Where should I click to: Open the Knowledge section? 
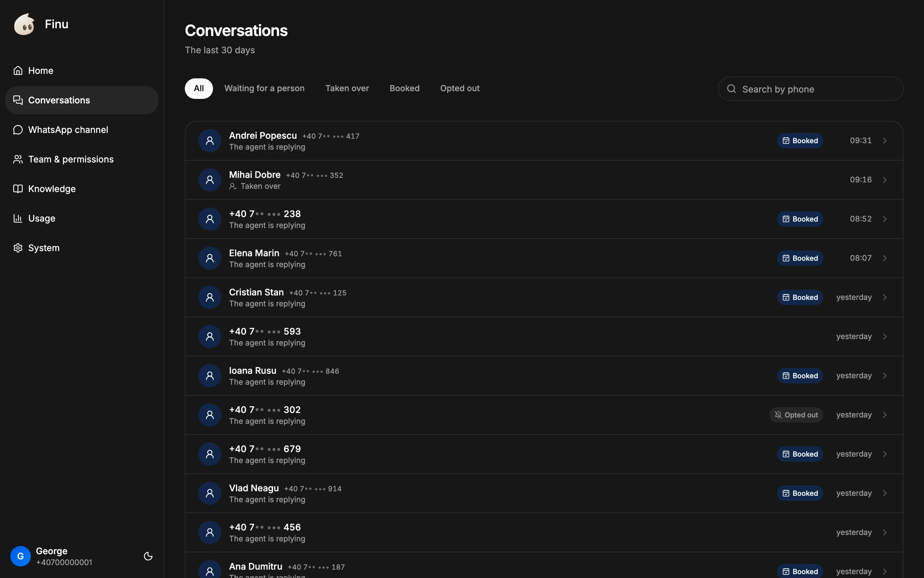pyautogui.click(x=82, y=189)
